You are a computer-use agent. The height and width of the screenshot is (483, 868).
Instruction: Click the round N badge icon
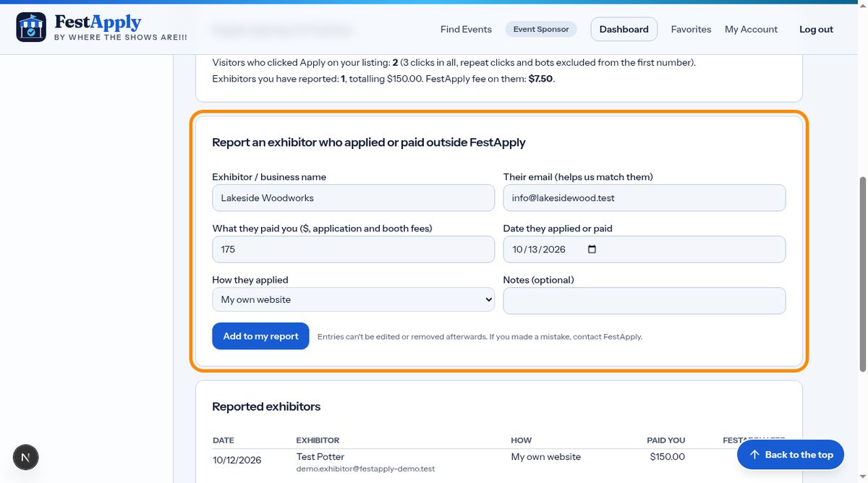pyautogui.click(x=26, y=457)
